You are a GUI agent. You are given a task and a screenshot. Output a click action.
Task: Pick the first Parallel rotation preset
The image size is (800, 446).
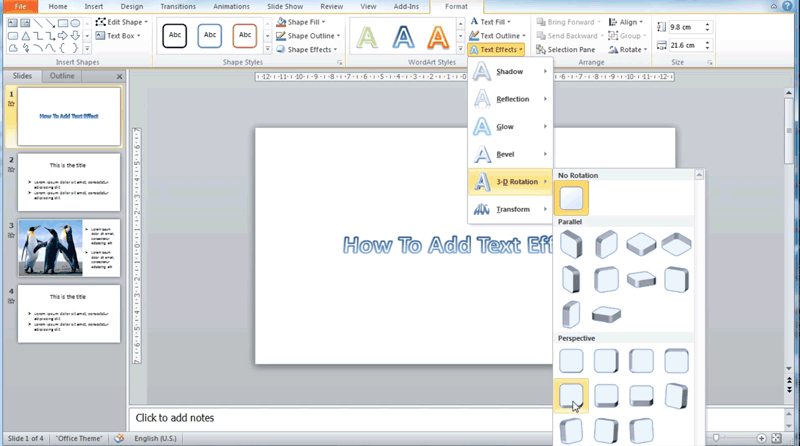572,245
